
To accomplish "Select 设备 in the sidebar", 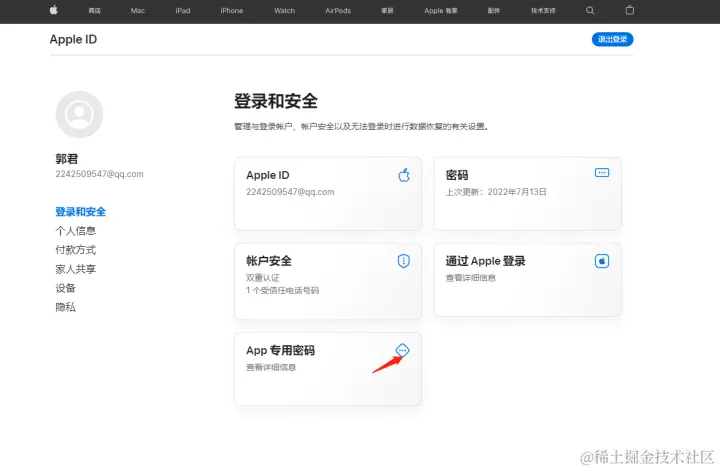I will click(x=65, y=288).
